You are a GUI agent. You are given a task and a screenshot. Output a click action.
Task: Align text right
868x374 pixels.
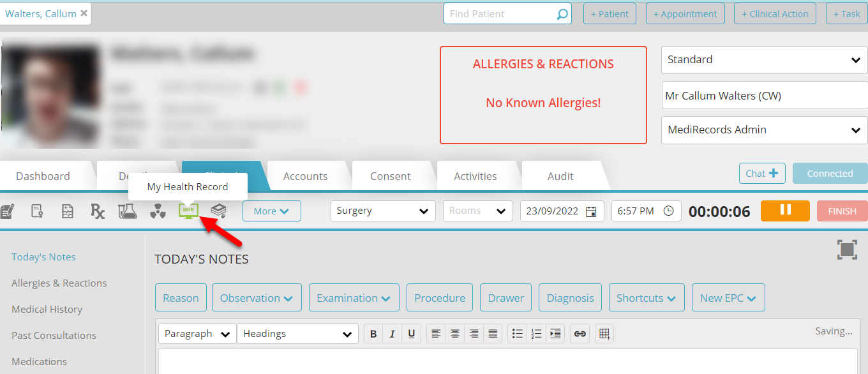point(474,333)
